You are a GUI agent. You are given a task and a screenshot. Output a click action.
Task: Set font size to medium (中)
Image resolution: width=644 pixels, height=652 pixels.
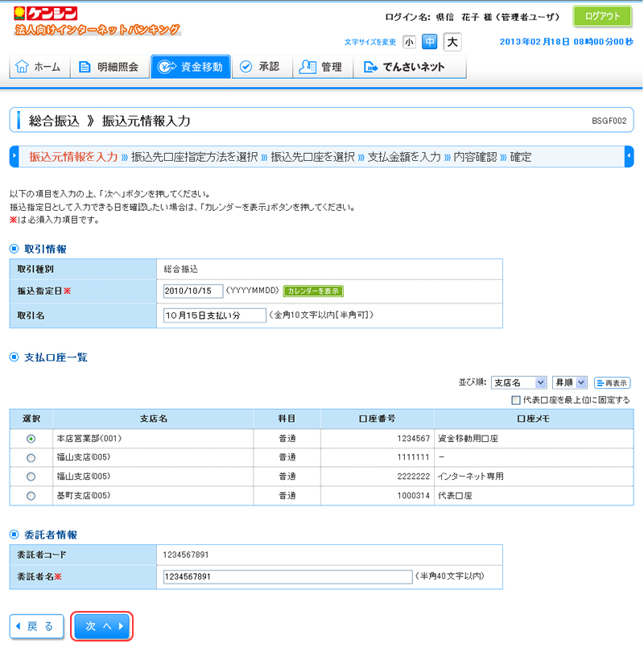click(x=430, y=42)
